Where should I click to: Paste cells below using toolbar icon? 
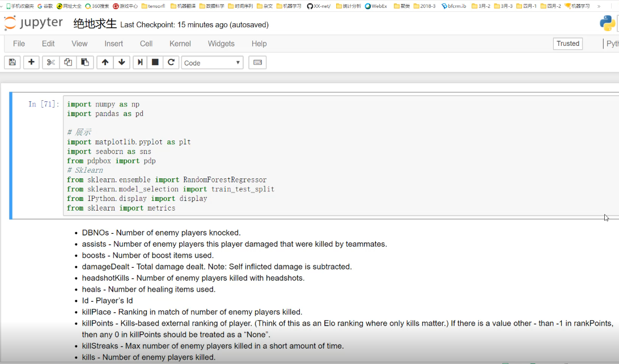pyautogui.click(x=85, y=62)
